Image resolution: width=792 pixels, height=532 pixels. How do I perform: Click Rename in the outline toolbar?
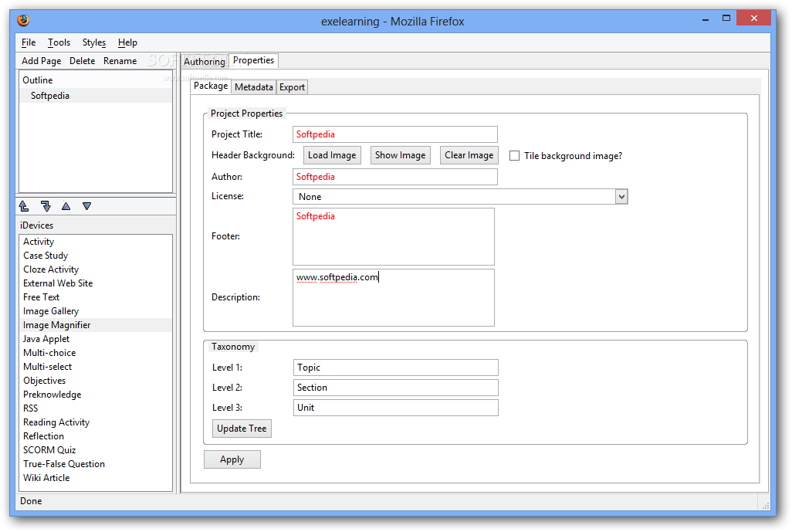(120, 61)
